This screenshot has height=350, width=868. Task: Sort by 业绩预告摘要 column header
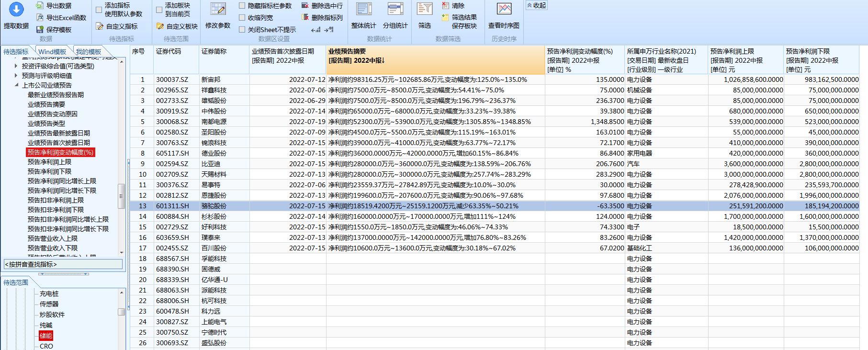[435, 60]
